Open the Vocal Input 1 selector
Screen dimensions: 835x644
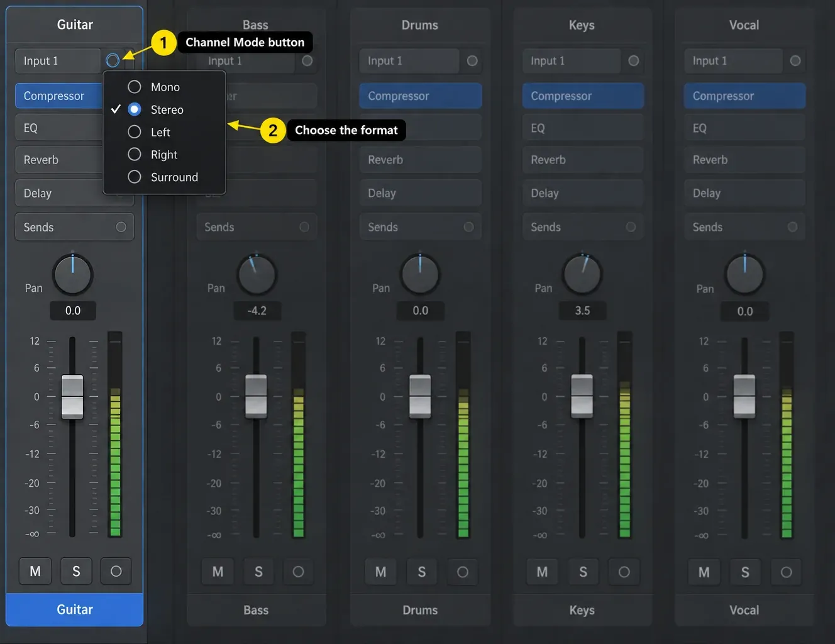click(x=733, y=61)
